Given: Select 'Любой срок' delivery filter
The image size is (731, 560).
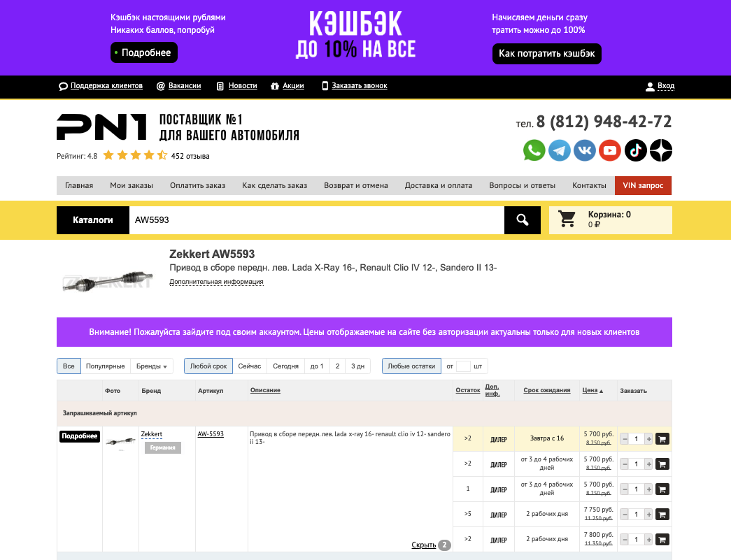Looking at the screenshot, I should (208, 366).
